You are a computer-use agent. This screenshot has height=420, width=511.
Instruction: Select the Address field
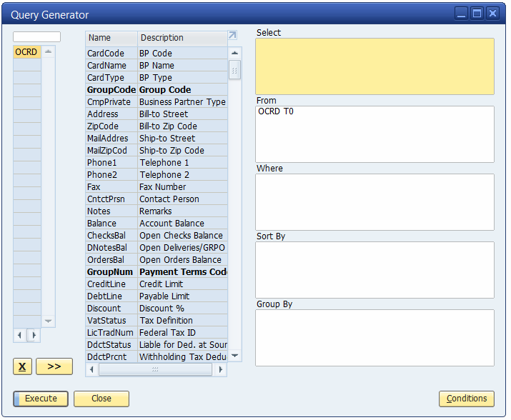point(111,114)
